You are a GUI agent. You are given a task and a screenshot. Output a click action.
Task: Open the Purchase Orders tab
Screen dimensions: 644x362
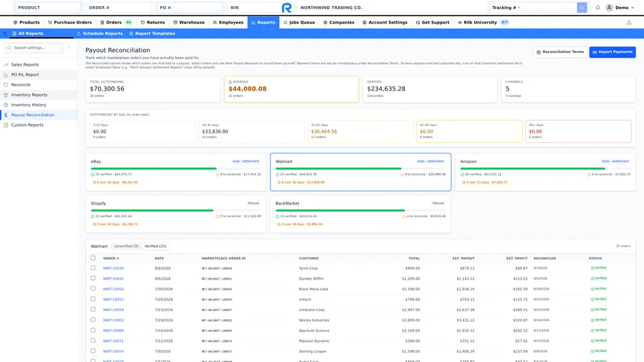click(70, 23)
